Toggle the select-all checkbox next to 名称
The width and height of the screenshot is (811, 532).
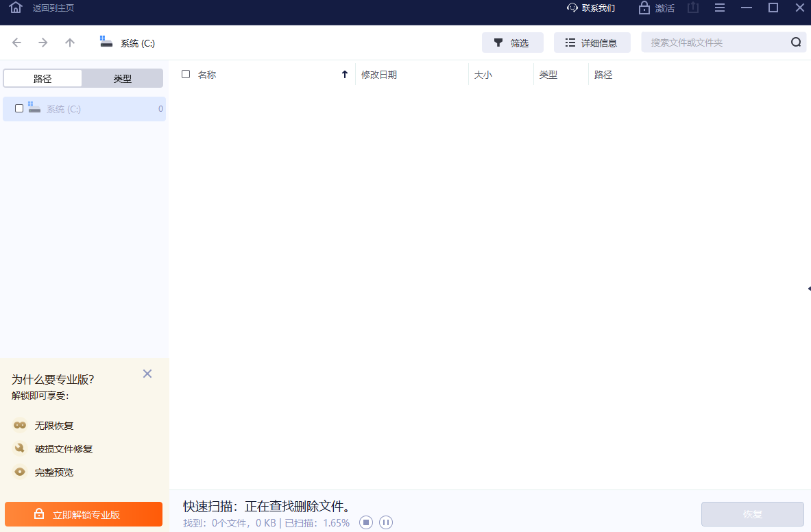tap(186, 75)
